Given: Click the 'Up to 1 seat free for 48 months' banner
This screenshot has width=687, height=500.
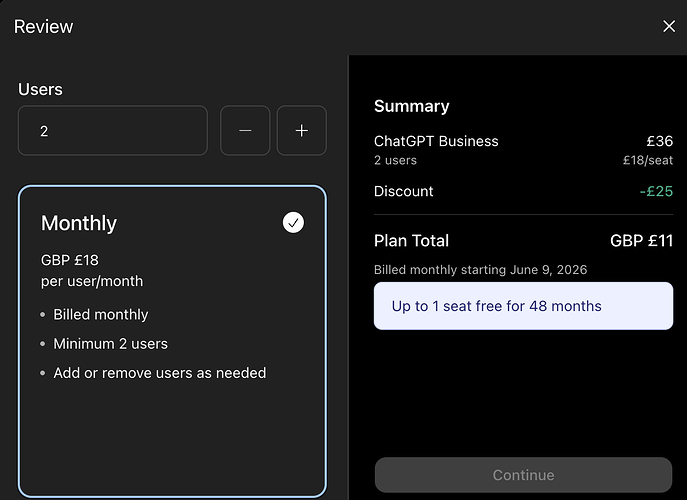Looking at the screenshot, I should [x=523, y=306].
